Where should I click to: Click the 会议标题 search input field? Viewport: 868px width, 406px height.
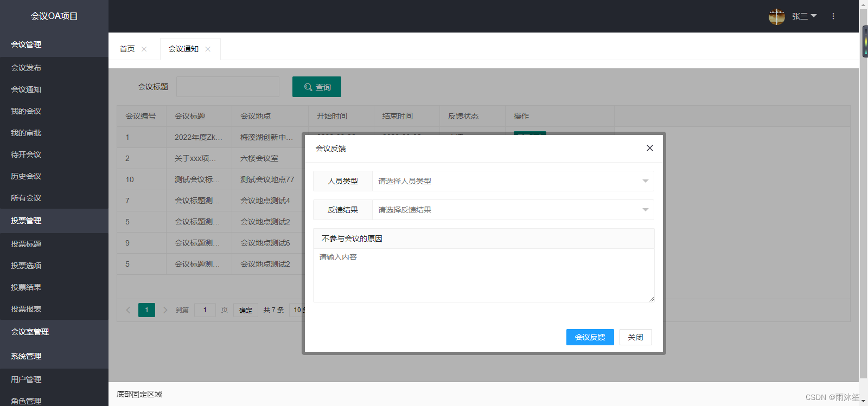pyautogui.click(x=228, y=87)
